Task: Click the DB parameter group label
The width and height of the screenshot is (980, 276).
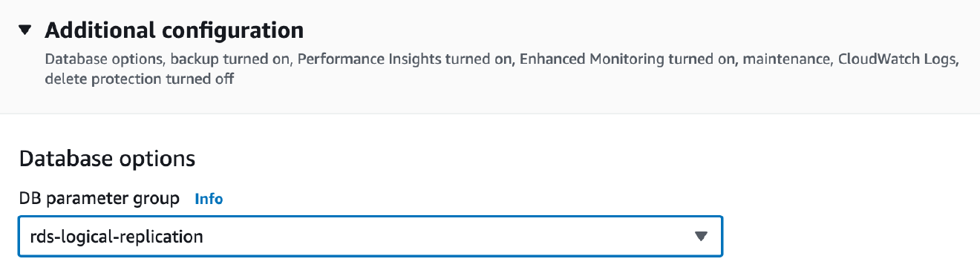Action: pyautogui.click(x=99, y=199)
